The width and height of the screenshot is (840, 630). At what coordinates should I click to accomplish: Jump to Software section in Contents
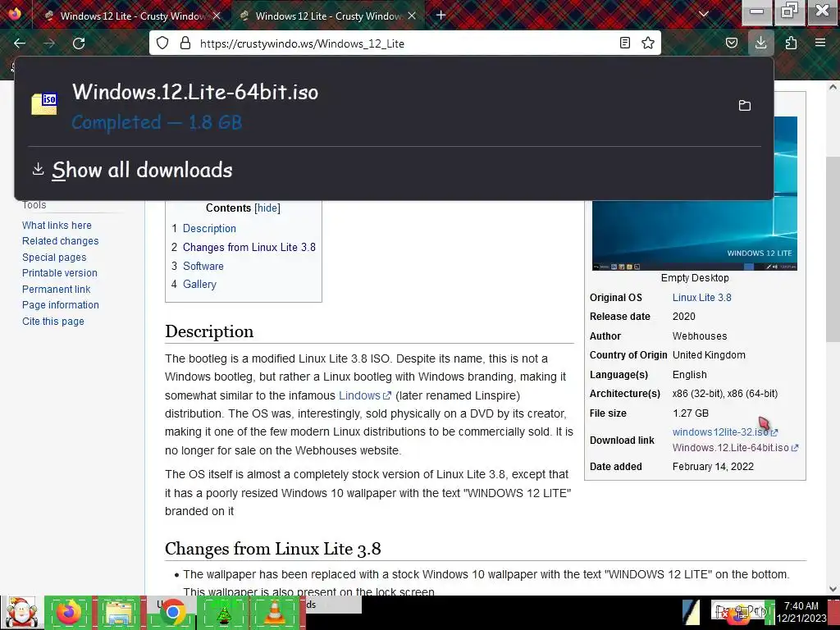coord(203,267)
